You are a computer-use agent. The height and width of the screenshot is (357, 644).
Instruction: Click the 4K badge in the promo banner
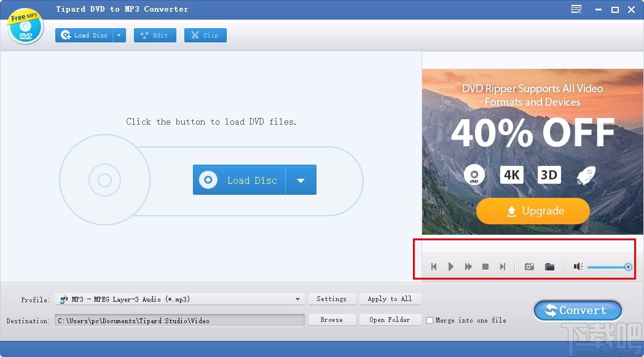(511, 175)
